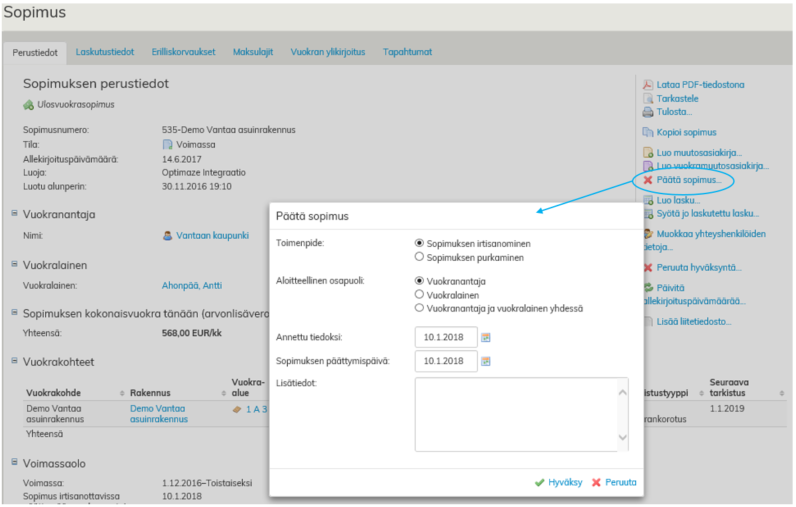Click into the Lisätiedot text area

(x=515, y=414)
